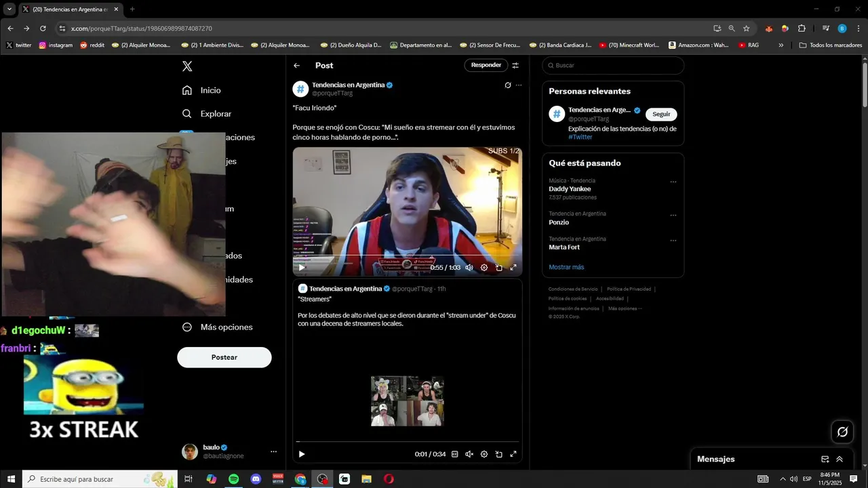Viewport: 868px width, 488px height.
Task: Seek the first video's progress bar
Action: [407, 256]
